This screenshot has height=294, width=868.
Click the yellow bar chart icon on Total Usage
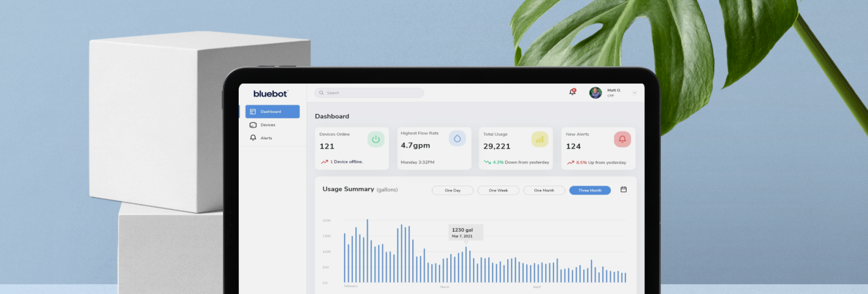(540, 139)
